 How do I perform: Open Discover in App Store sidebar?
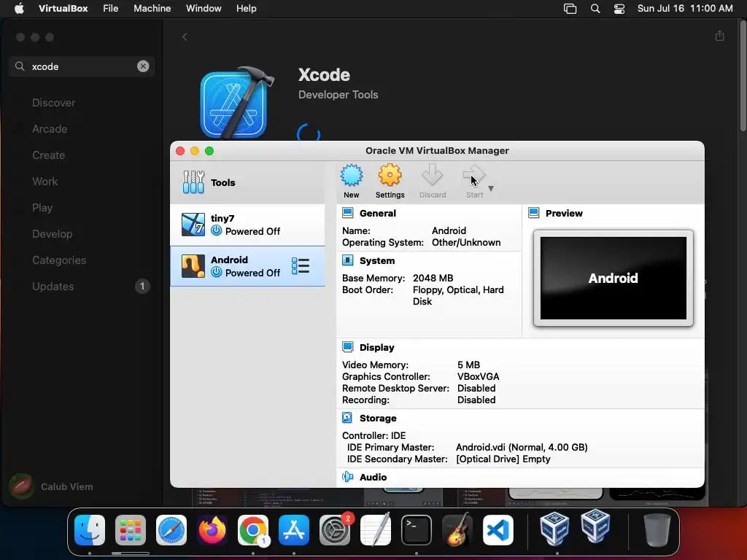click(53, 103)
